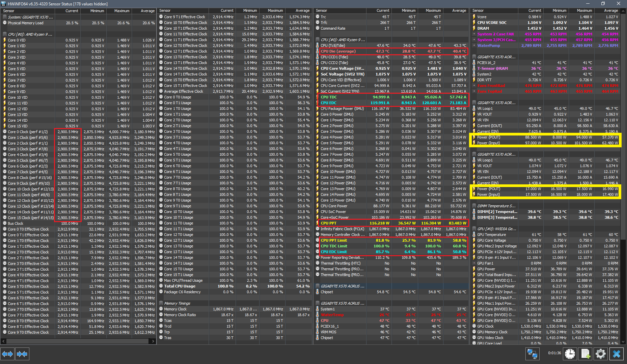Viewport: 627px width, 364px height.
Task: Select the T-Sensor @RAM row
Action: point(546,68)
